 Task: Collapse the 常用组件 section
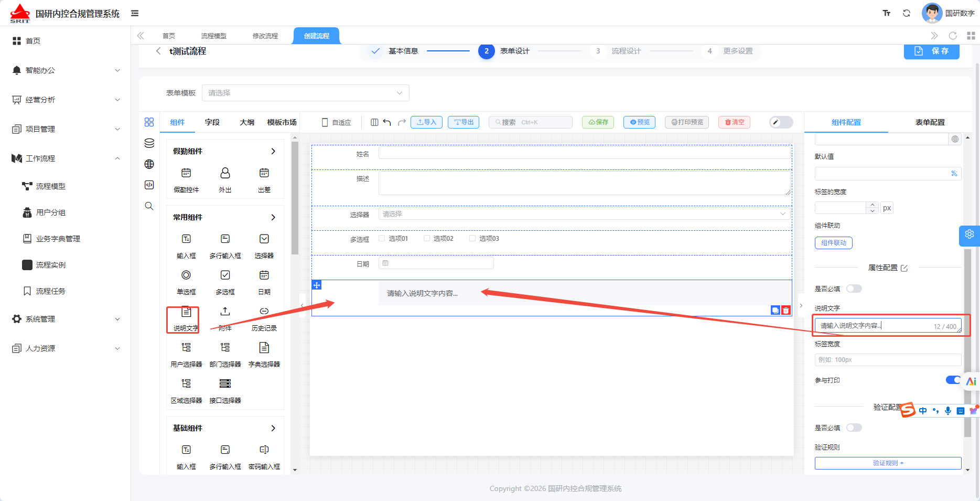pyautogui.click(x=273, y=217)
